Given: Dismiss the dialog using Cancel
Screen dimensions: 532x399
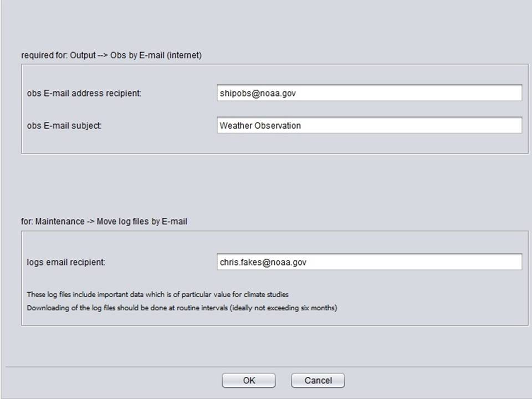Looking at the screenshot, I should (318, 380).
